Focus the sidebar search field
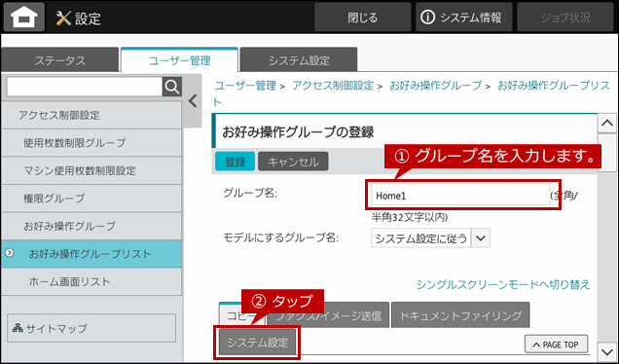 pyautogui.click(x=85, y=87)
